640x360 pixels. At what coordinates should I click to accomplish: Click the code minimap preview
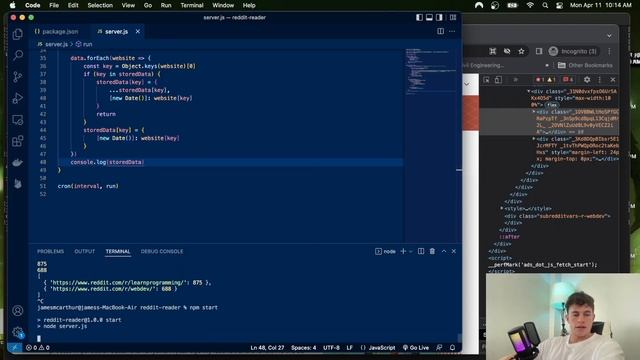tap(429, 71)
